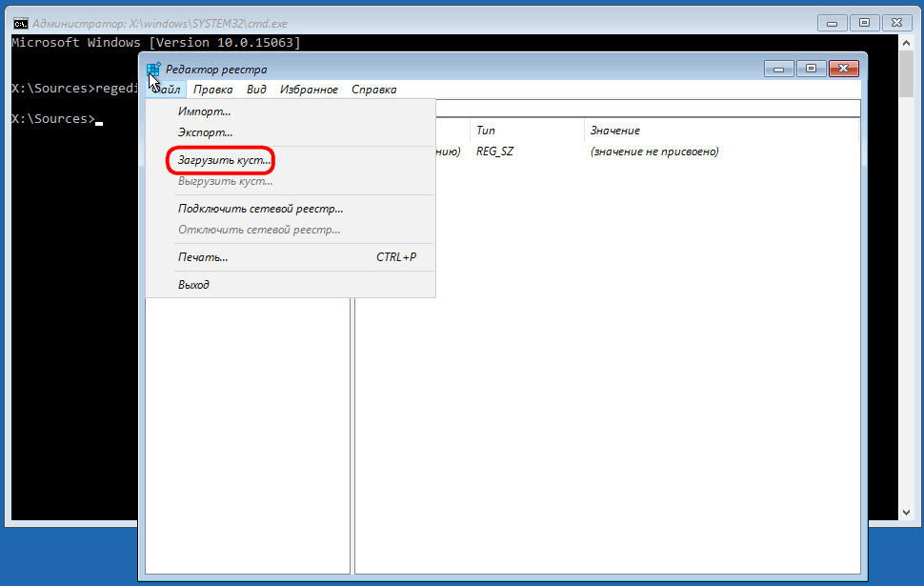
Task: Close the cmd.exe window
Action: (x=897, y=23)
